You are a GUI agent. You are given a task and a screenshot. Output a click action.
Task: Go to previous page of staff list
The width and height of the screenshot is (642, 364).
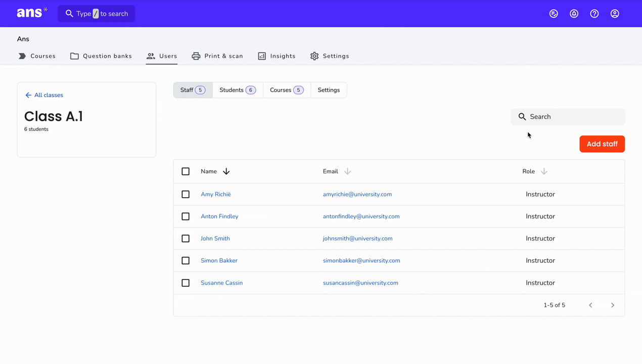click(590, 305)
